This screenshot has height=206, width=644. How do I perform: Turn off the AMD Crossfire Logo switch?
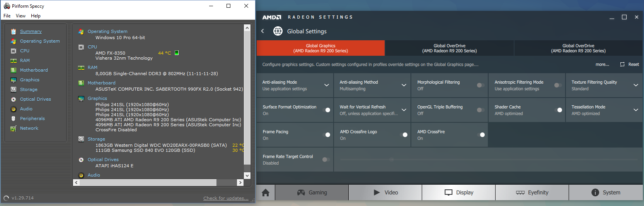click(x=404, y=135)
